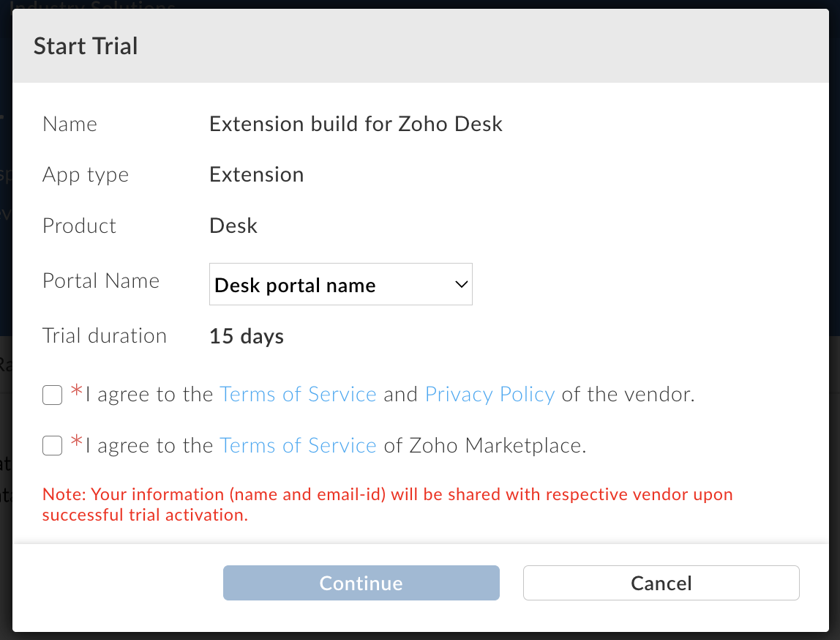Select the text Extension build for Zoho Desk
The height and width of the screenshot is (640, 840).
356,124
